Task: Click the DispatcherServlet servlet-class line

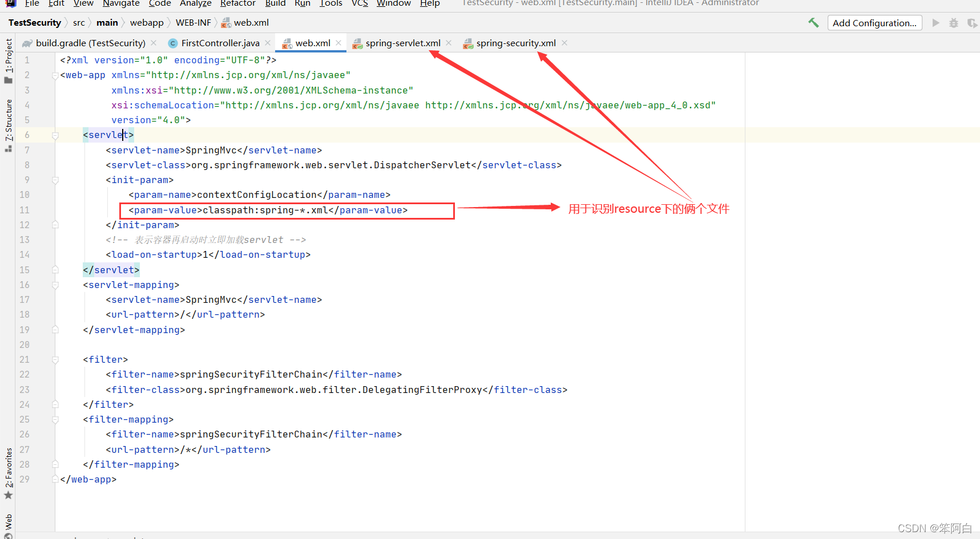Action: tap(333, 165)
